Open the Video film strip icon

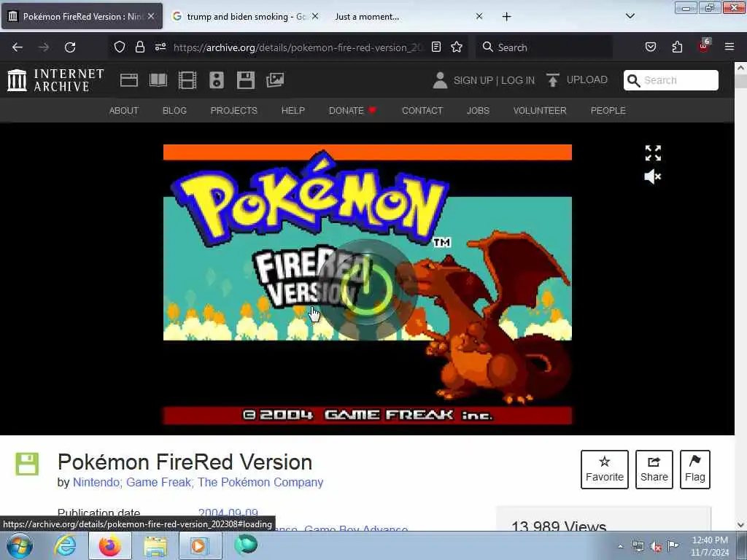tap(187, 80)
